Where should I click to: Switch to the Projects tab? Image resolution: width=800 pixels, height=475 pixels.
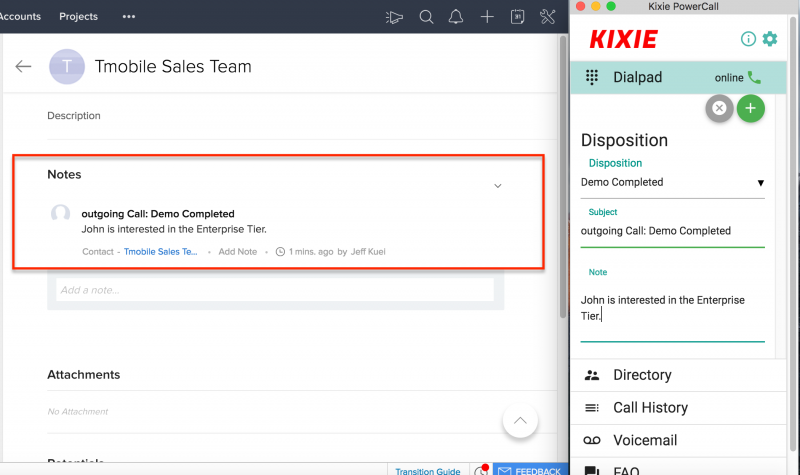coord(78,16)
